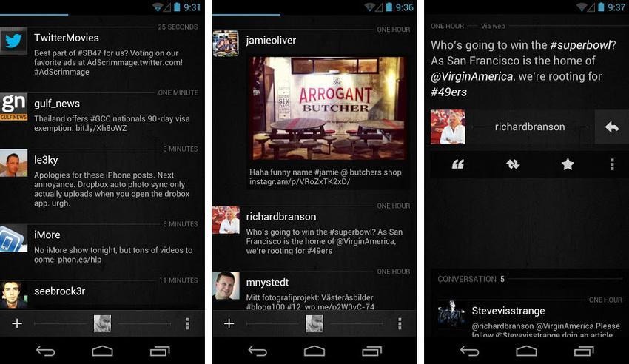Tap Android home button in middle screen
The height and width of the screenshot is (364, 629).
pos(314,351)
